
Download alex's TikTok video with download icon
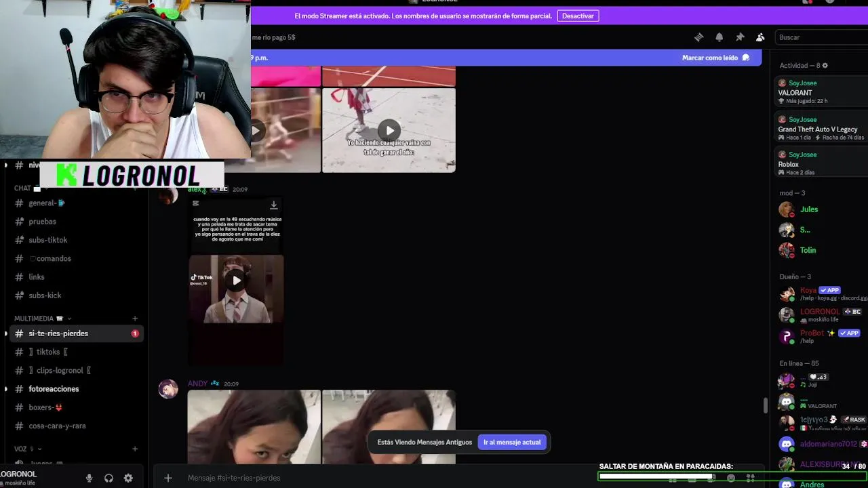pos(274,205)
